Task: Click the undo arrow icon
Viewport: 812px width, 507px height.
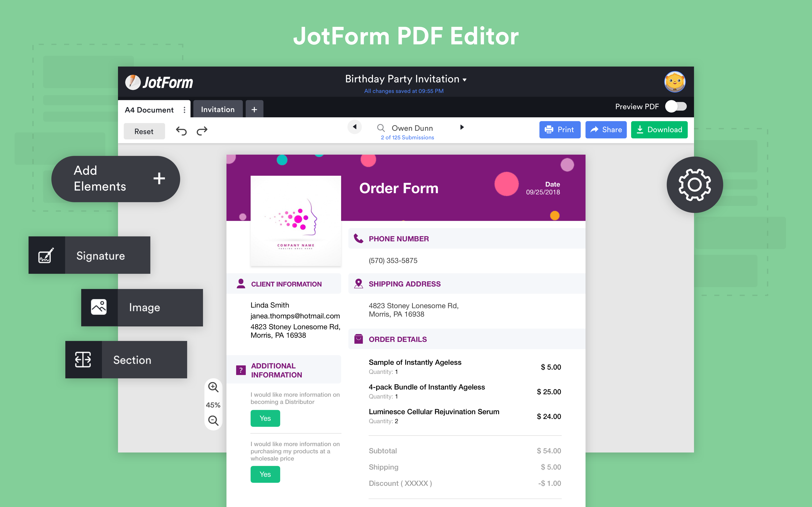Action: (181, 131)
